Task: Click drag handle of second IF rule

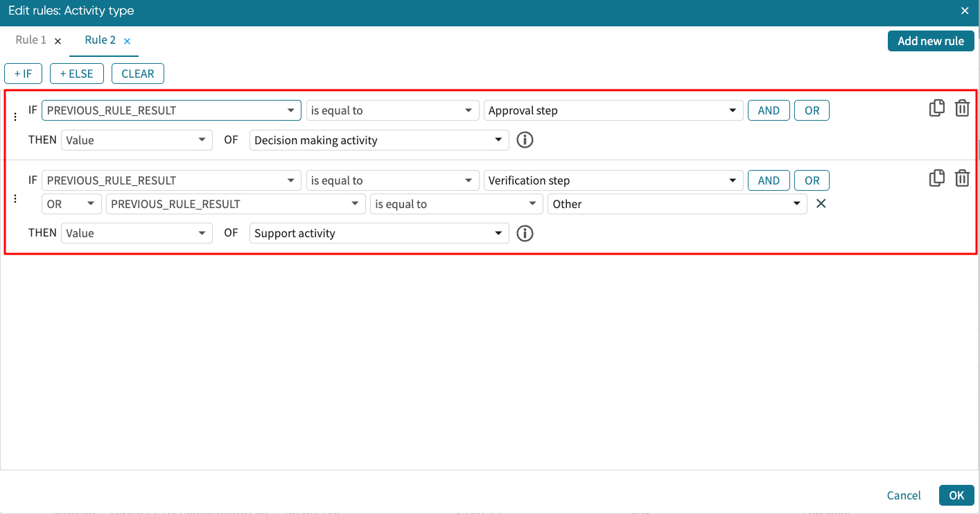Action: (x=15, y=199)
